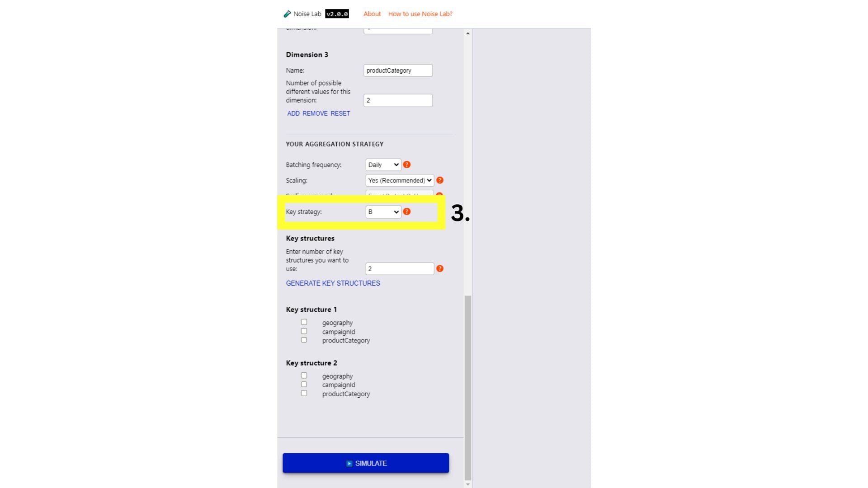This screenshot has height=488, width=868.
Task: Click the SIMULATE button
Action: pyautogui.click(x=365, y=463)
